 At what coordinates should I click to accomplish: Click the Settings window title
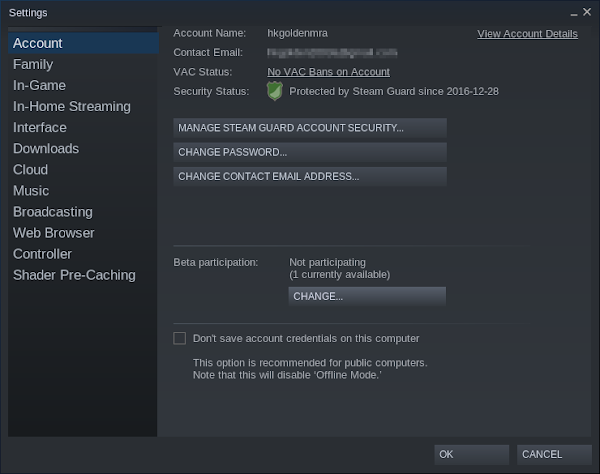coord(28,13)
